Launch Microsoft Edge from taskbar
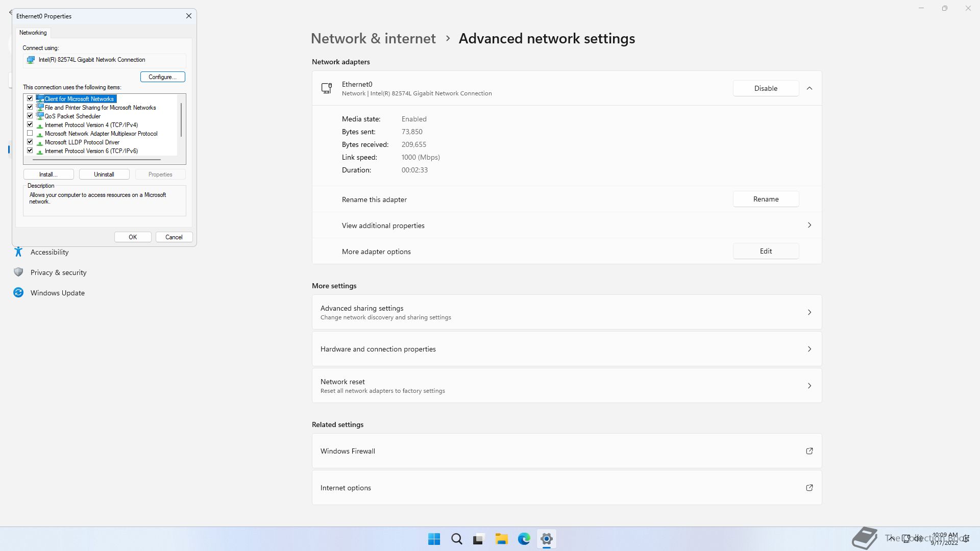 [x=524, y=539]
